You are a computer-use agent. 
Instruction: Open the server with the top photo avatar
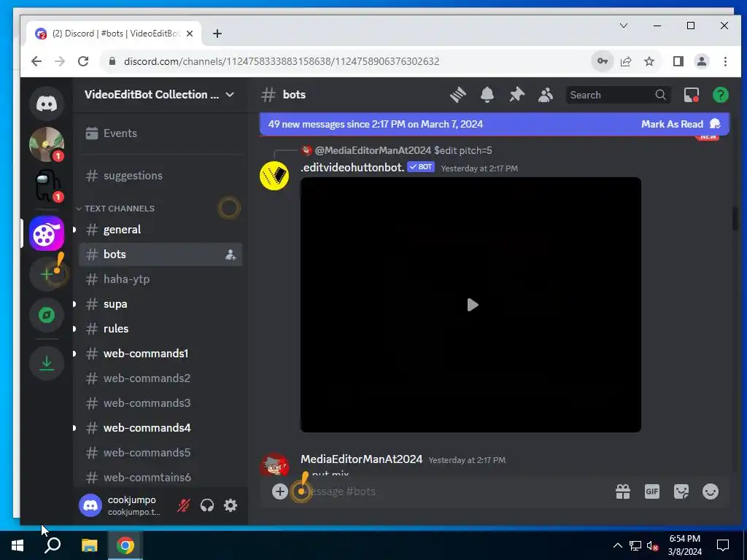click(47, 144)
